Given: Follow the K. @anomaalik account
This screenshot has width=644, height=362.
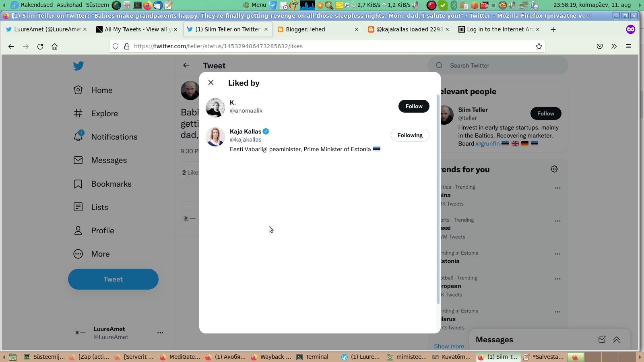Looking at the screenshot, I should point(414,106).
